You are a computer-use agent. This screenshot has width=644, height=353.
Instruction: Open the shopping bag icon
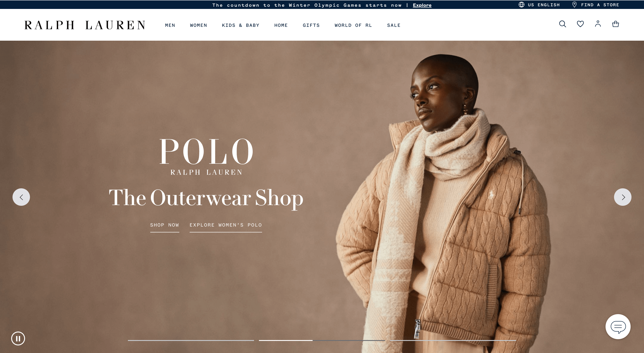pos(616,24)
